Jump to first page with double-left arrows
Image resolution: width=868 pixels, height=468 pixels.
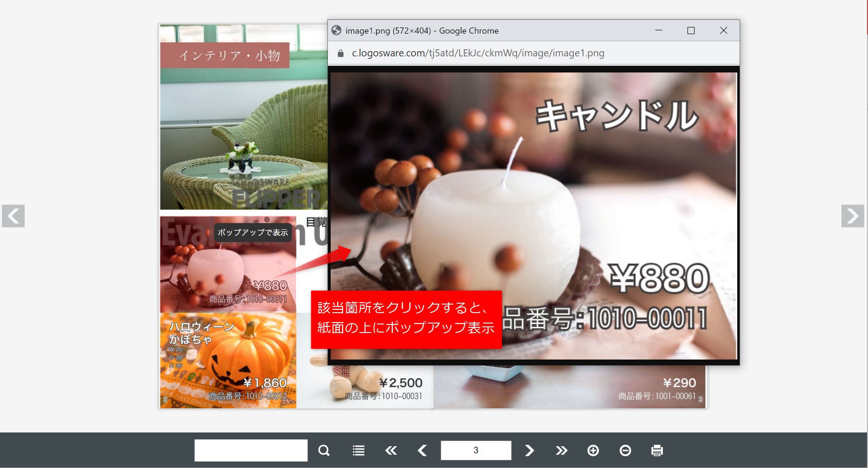tap(391, 450)
